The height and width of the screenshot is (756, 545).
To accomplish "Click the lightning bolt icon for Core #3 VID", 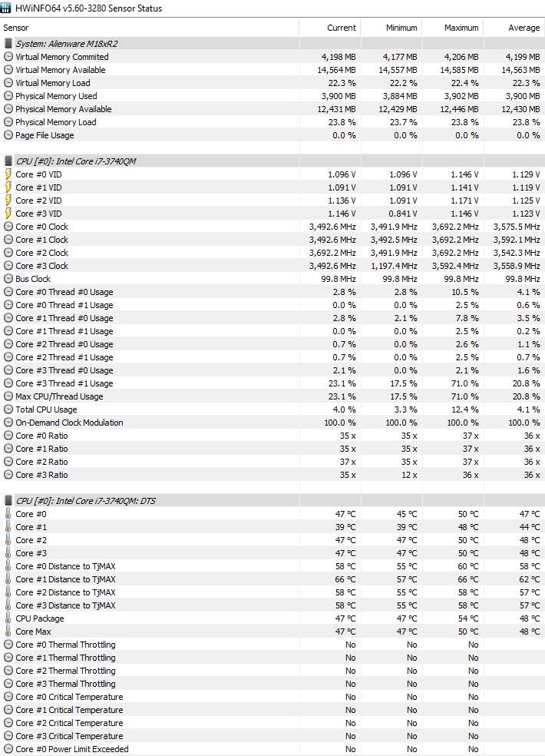I will (x=8, y=213).
